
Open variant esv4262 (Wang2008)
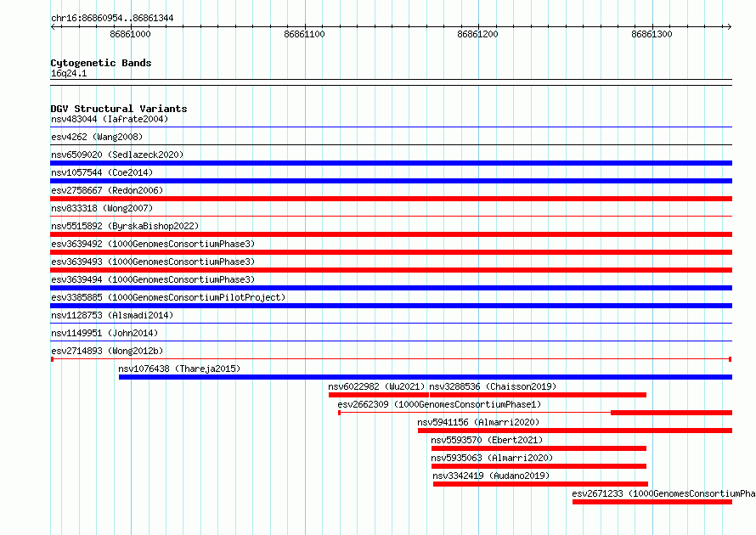[97, 137]
